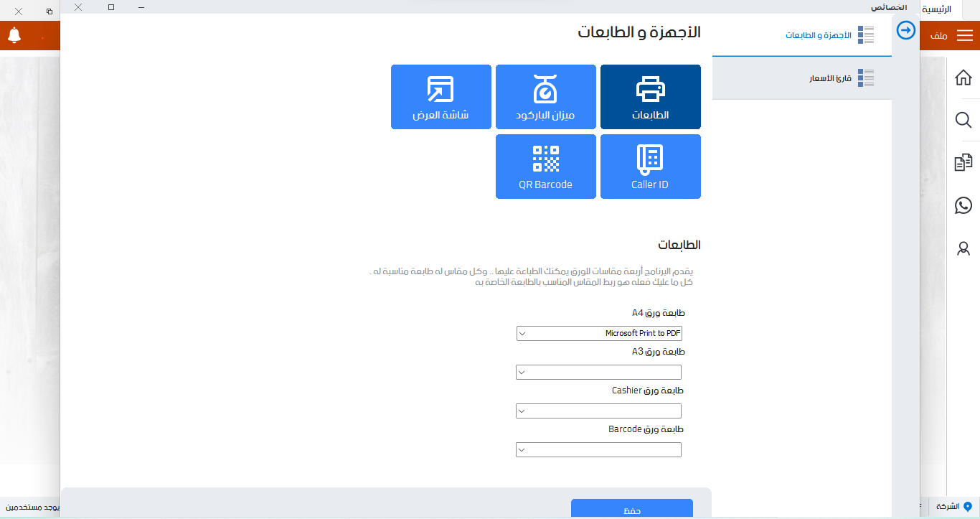
Task: Select the Barcode Scale (ميزان الباركود) tile
Action: [x=545, y=97]
